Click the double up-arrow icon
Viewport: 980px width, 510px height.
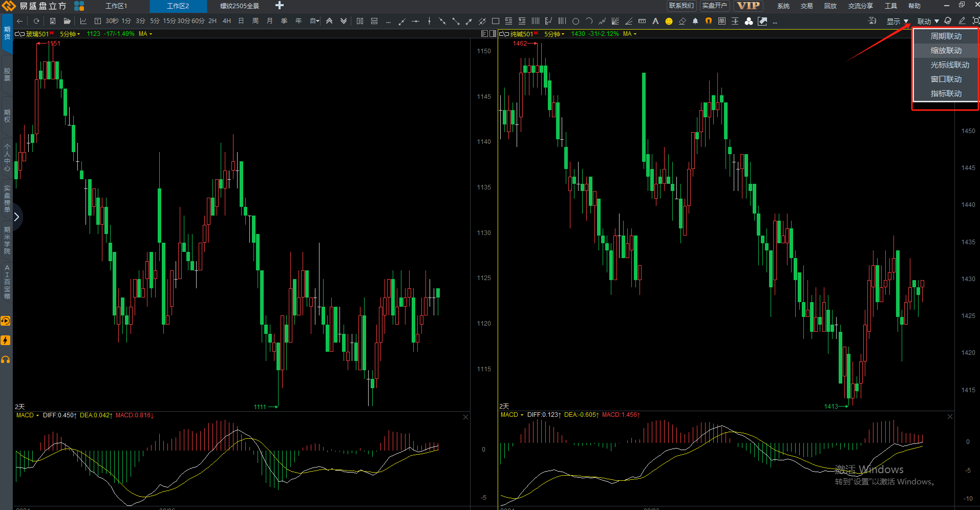click(329, 21)
